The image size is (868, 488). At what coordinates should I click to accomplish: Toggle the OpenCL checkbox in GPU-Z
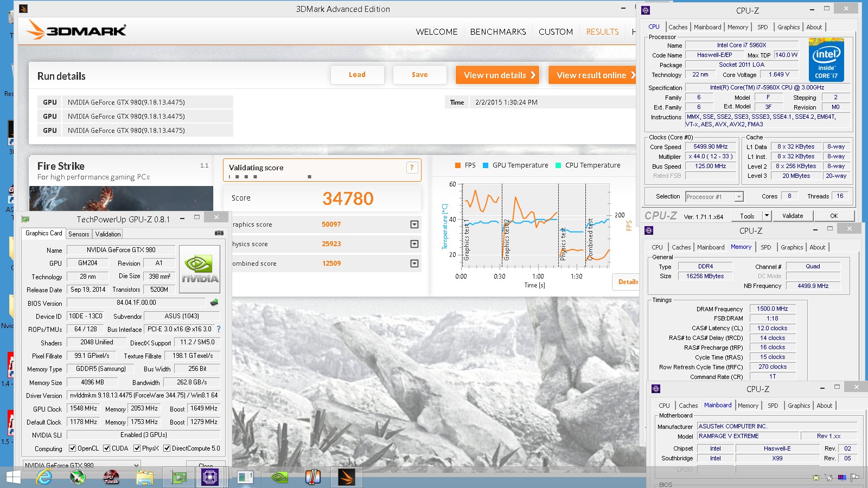pos(73,448)
